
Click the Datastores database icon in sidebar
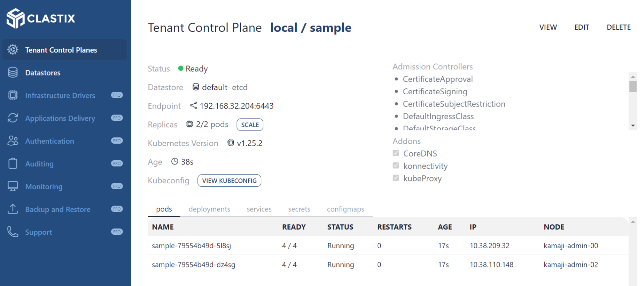13,72
